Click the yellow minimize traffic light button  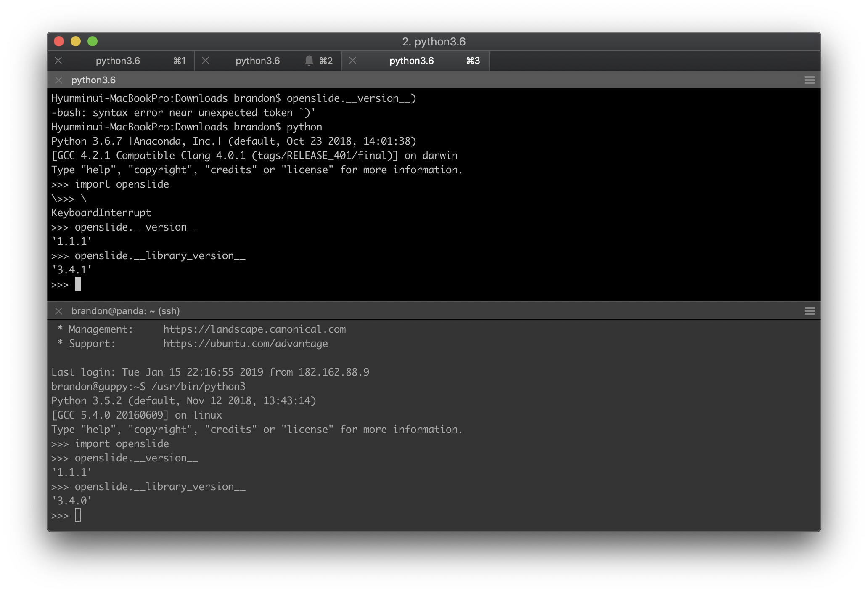(76, 42)
